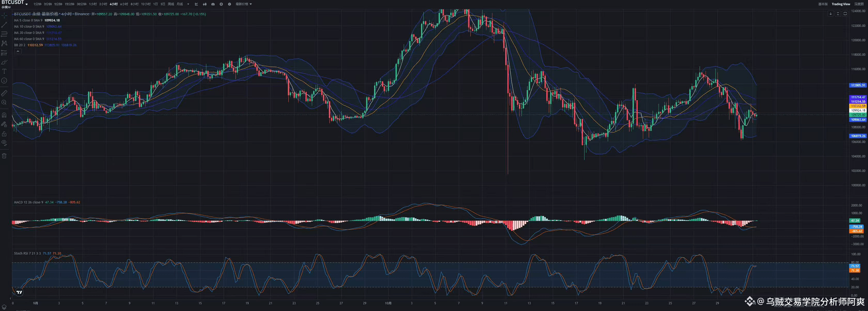Click the fullscreen pane button at chart top-right
This screenshot has width=868, height=311.
tap(845, 14)
